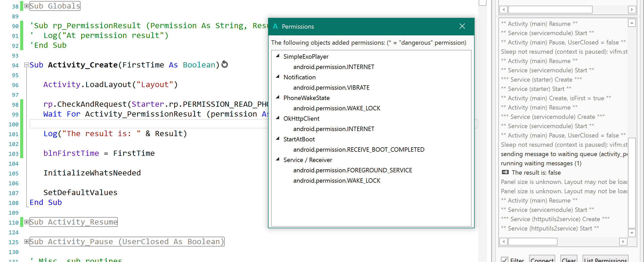Toggle the Filter checkbox
This screenshot has width=644, height=262.
504,260
